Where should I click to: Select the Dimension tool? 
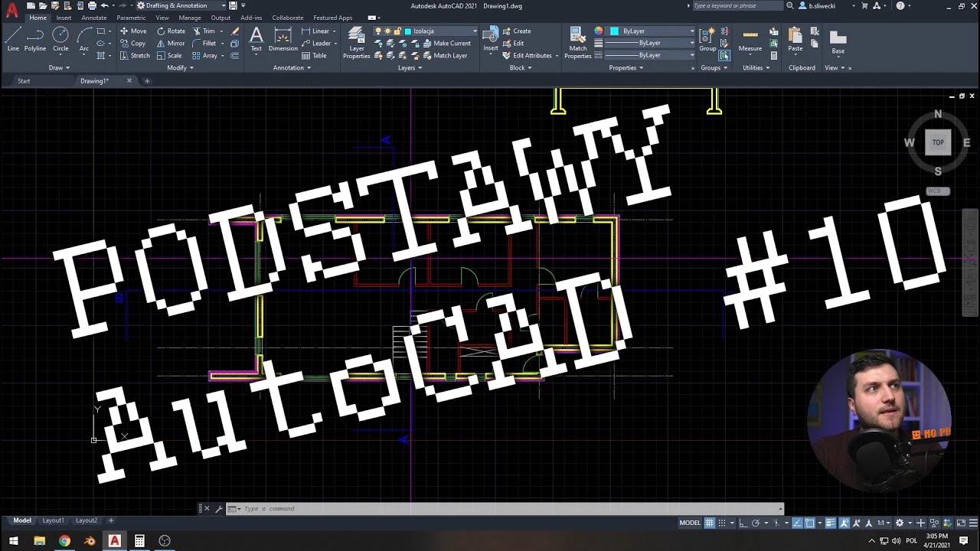[283, 39]
